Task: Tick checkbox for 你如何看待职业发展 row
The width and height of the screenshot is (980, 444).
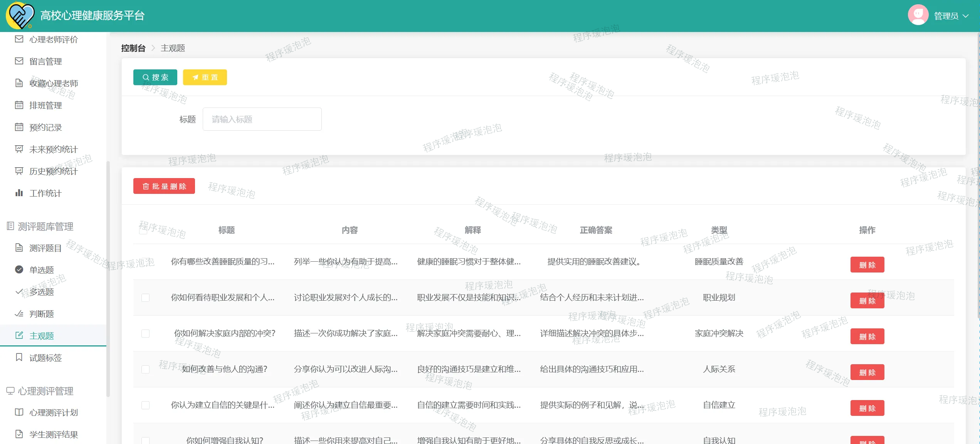Action: pyautogui.click(x=145, y=298)
